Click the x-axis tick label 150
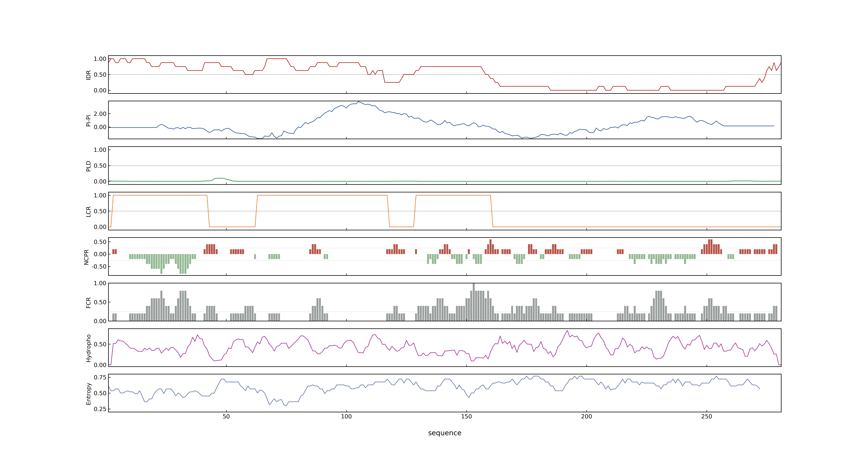The image size is (868, 463). coord(466,416)
